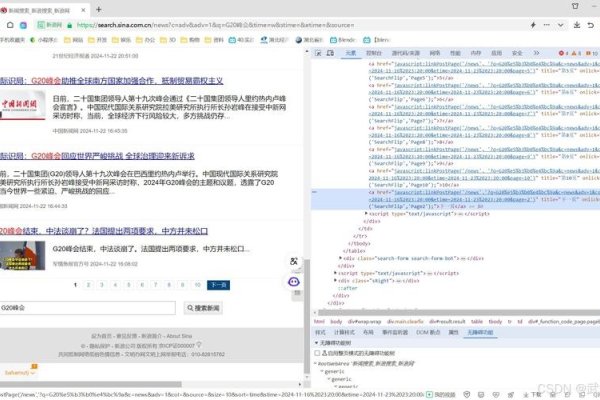Open the 安全 (Security) tab
The height and width of the screenshot is (400, 600).
tap(517, 53)
